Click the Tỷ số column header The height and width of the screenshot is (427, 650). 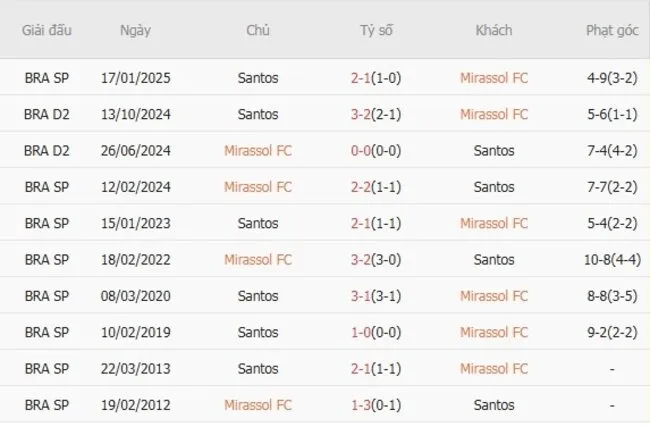(x=376, y=30)
